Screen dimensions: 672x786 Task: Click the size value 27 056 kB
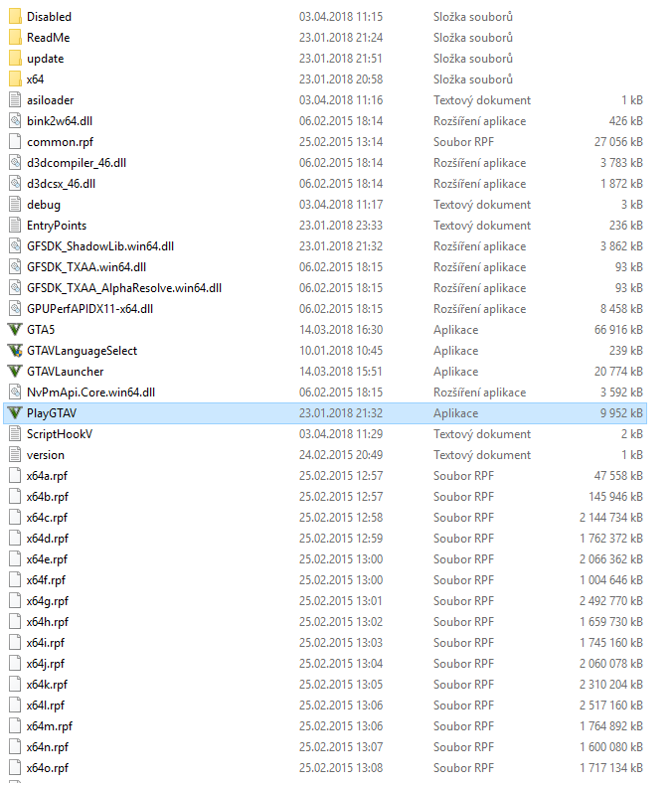[618, 142]
